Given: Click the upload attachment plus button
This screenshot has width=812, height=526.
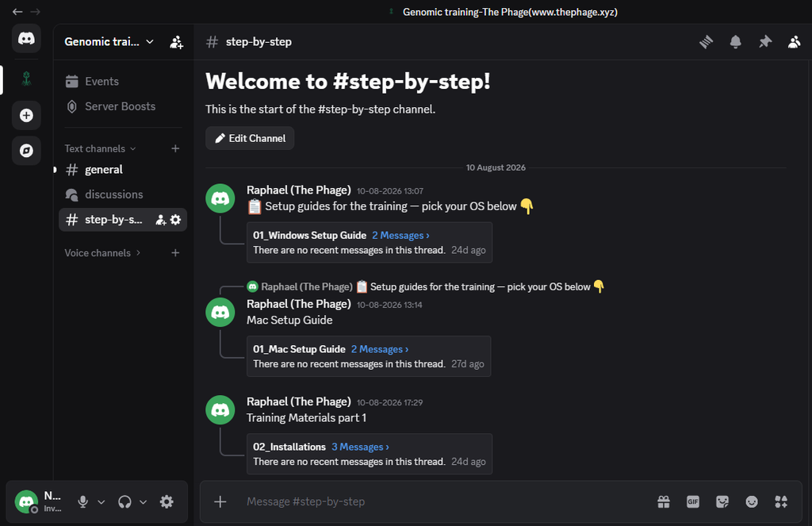Looking at the screenshot, I should pos(220,501).
